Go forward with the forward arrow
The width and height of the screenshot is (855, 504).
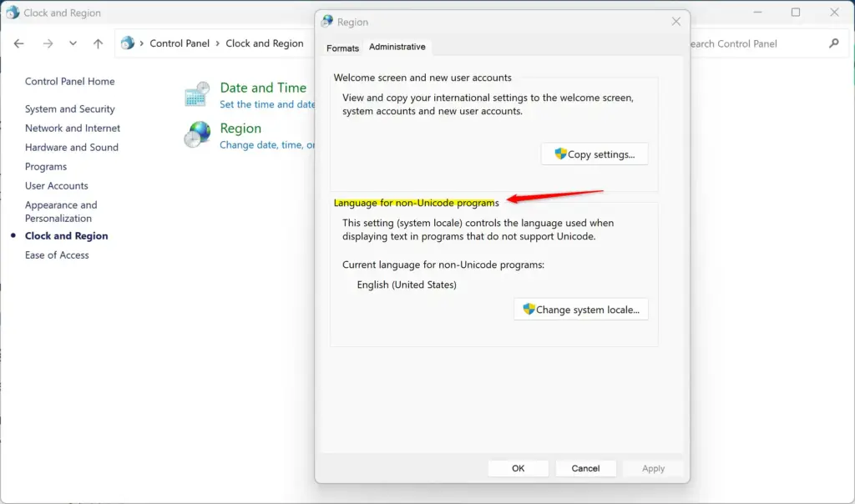[48, 43]
